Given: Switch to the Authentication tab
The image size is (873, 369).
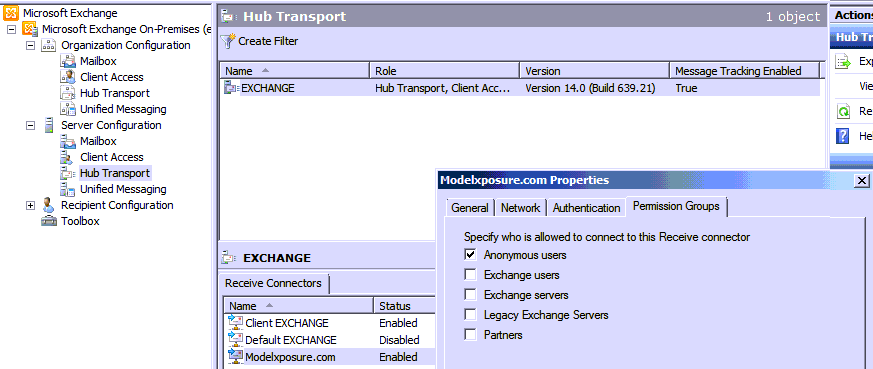Looking at the screenshot, I should [x=586, y=208].
